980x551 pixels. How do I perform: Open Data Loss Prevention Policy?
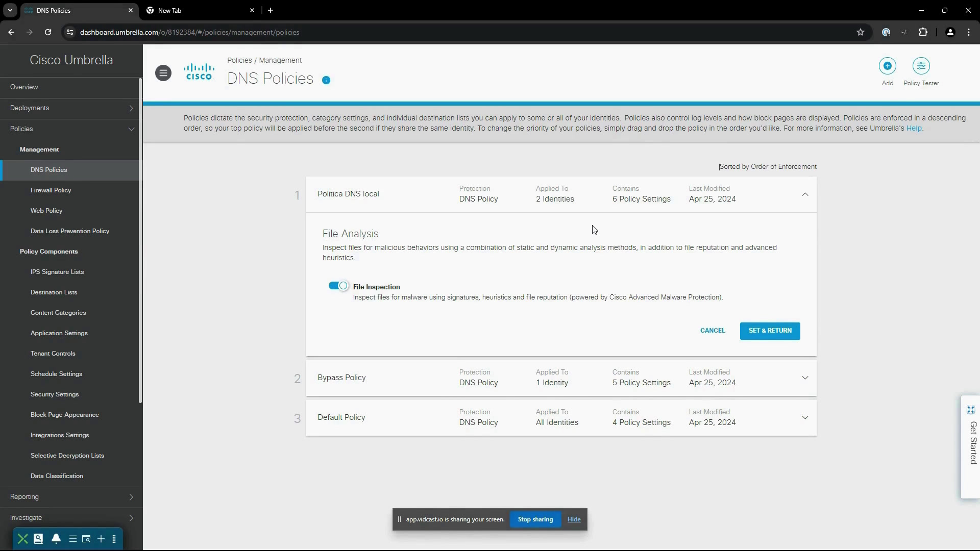coord(70,231)
